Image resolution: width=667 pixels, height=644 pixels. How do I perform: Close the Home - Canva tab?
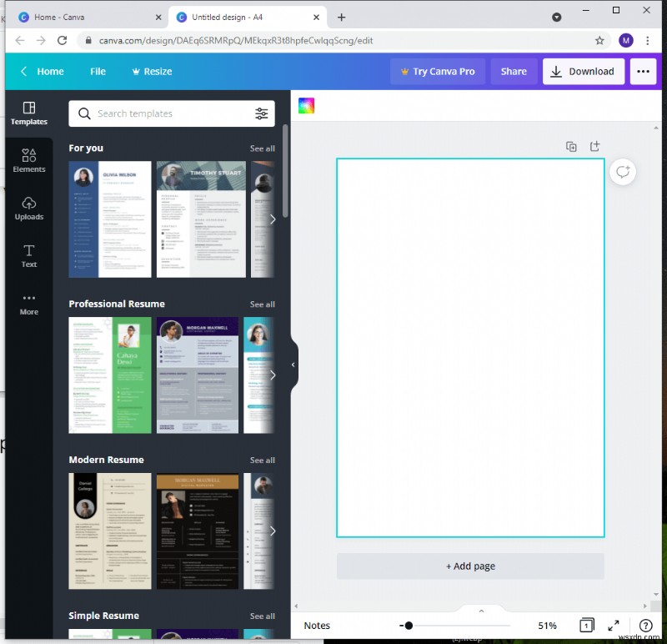[158, 17]
